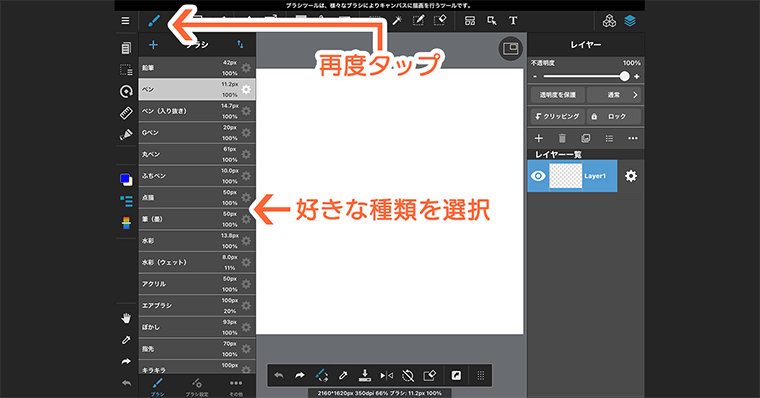Open Layer1 settings gear
Image resolution: width=760 pixels, height=398 pixels.
click(x=631, y=176)
